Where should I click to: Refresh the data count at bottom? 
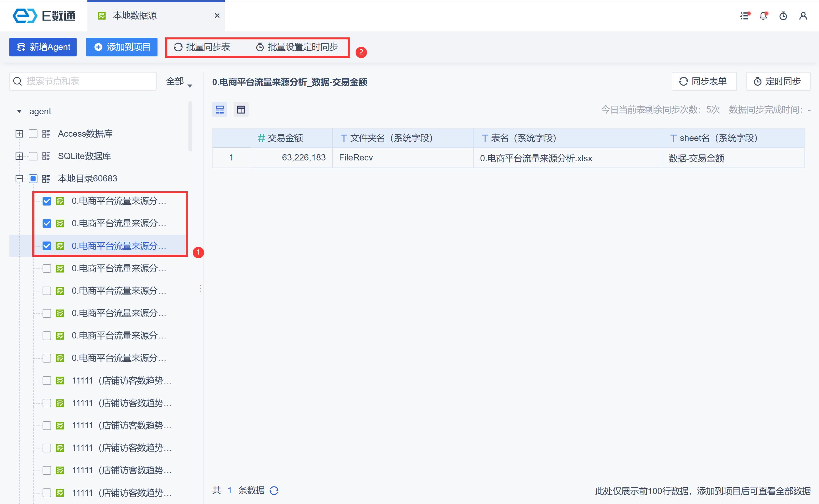point(274,490)
